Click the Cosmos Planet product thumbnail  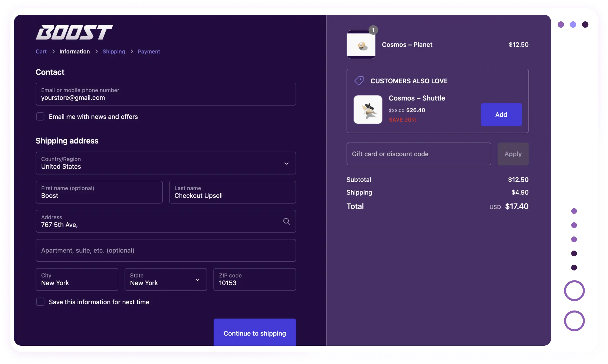click(x=361, y=44)
